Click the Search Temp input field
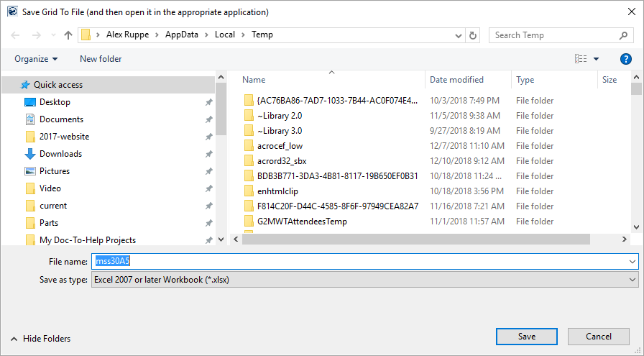This screenshot has height=356, width=644. [553, 35]
